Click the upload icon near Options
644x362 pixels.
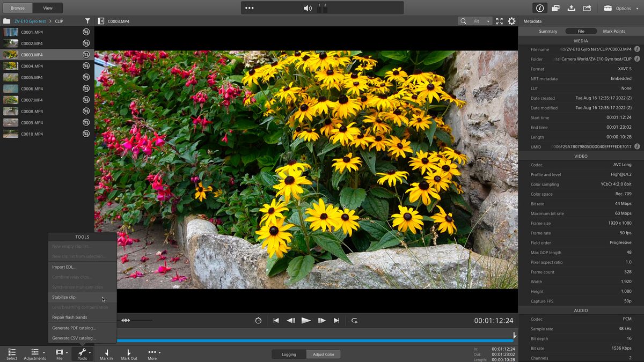pos(571,8)
